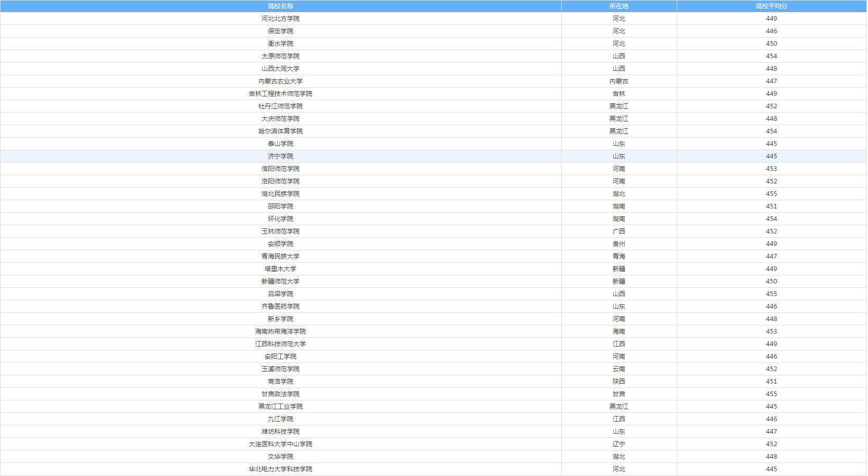
Task: Click the 华北电力大学科技学院 name cell
Action: pos(280,469)
